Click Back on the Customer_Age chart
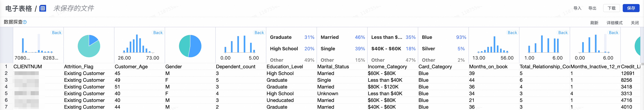The image size is (644, 110). (158, 33)
